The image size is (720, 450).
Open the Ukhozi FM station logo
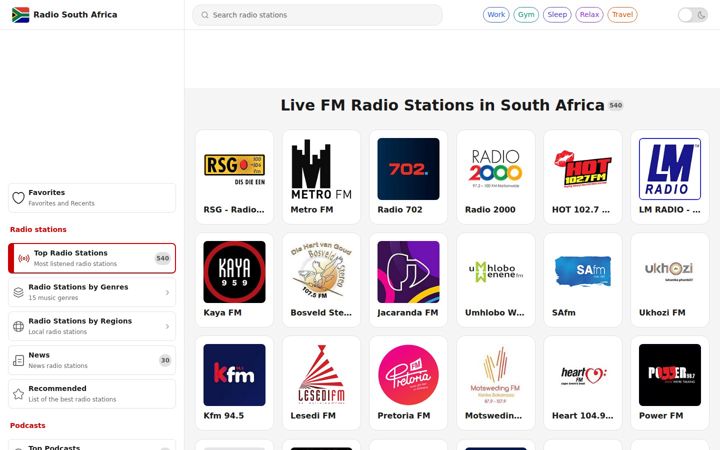click(x=670, y=272)
